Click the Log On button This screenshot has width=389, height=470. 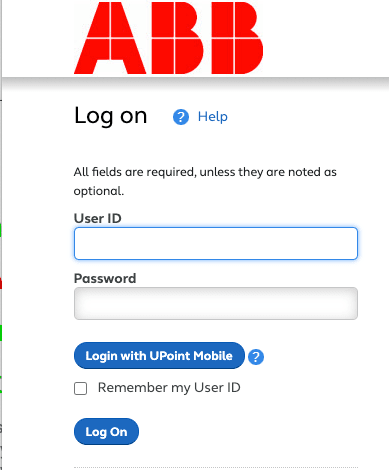tap(106, 432)
